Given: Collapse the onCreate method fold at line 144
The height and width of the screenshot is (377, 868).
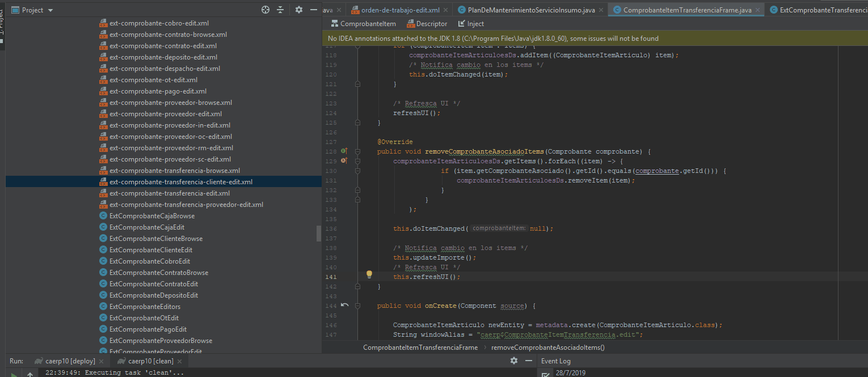Looking at the screenshot, I should click(x=358, y=306).
